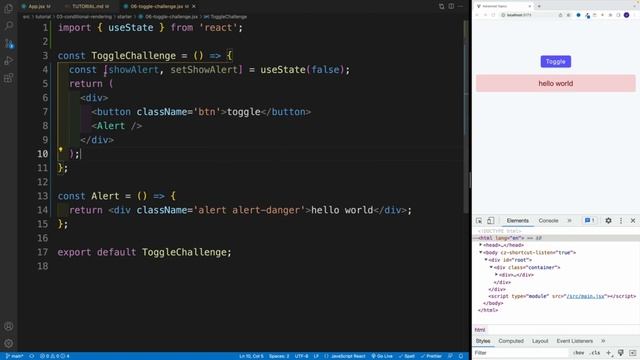Click the lightbulb code action on line 10
This screenshot has height=360, width=640.
pos(60,150)
